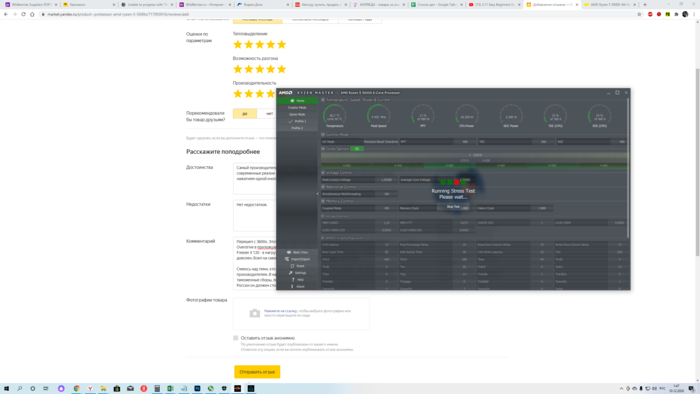Open the browser home page icon
700x394 pixels.
(32, 14)
